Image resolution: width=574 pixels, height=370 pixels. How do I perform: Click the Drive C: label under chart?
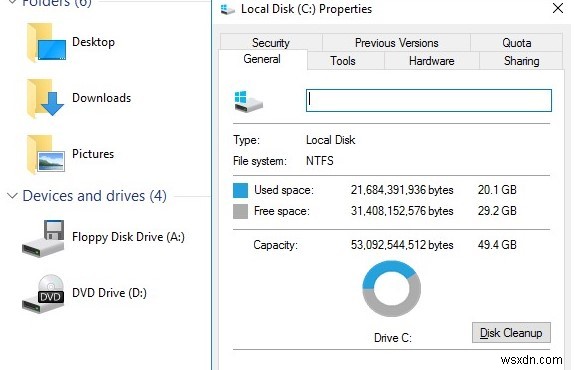pyautogui.click(x=393, y=337)
